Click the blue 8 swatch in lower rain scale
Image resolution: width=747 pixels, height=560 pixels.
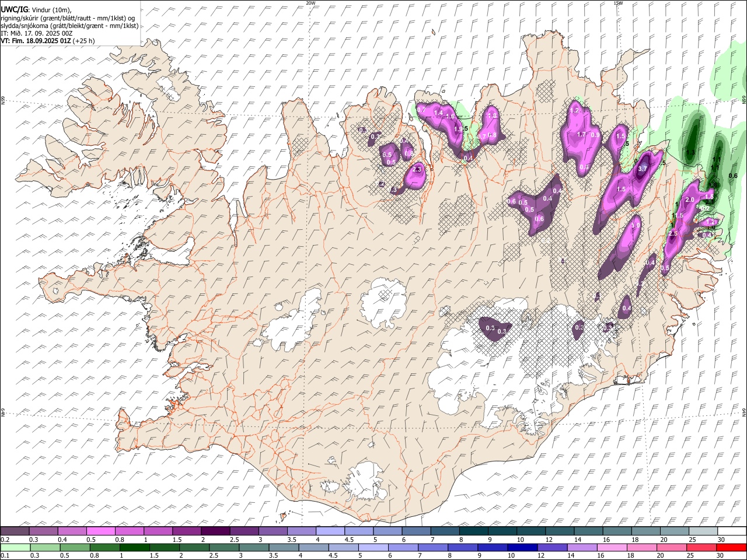(463, 548)
